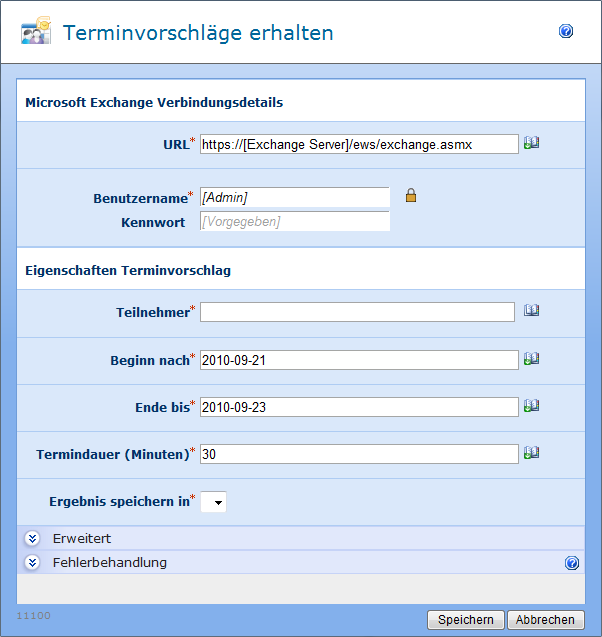The width and height of the screenshot is (602, 637).
Task: Open the Ergebnis speichern in dropdown
Action: (x=214, y=502)
